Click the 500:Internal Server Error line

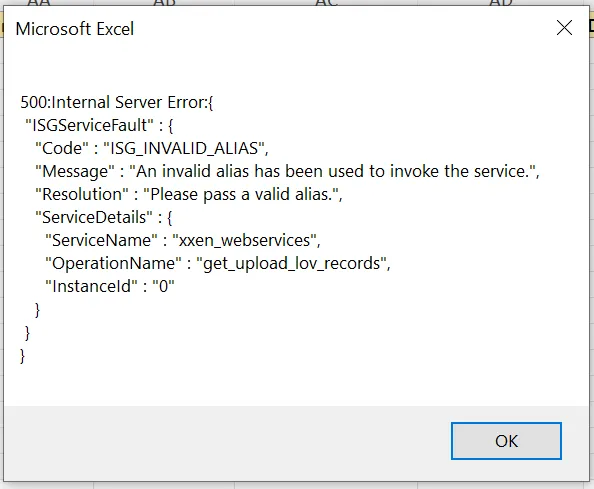coord(117,102)
